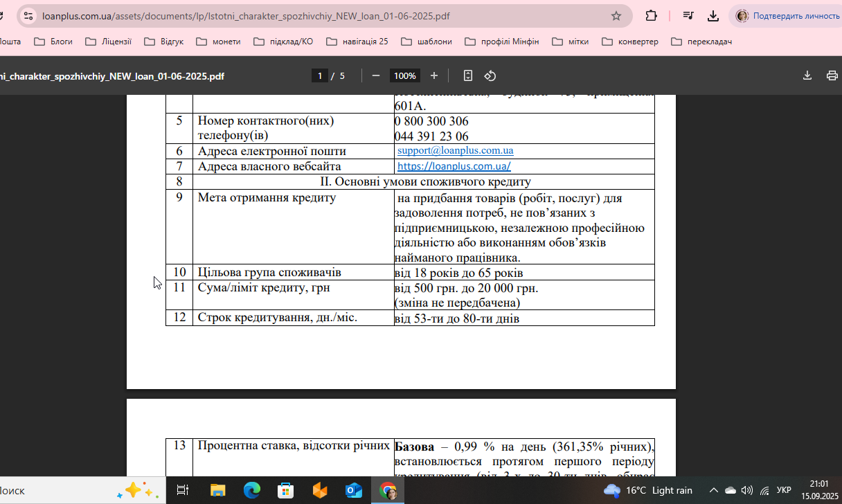The image size is (842, 504).
Task: Click the value від 18 років до 65 років
Action: point(458,273)
